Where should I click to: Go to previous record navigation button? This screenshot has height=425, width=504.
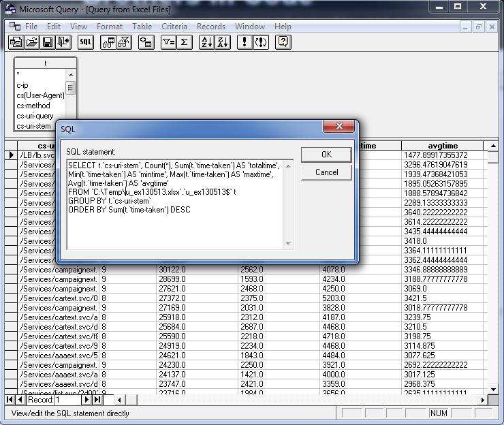click(20, 400)
